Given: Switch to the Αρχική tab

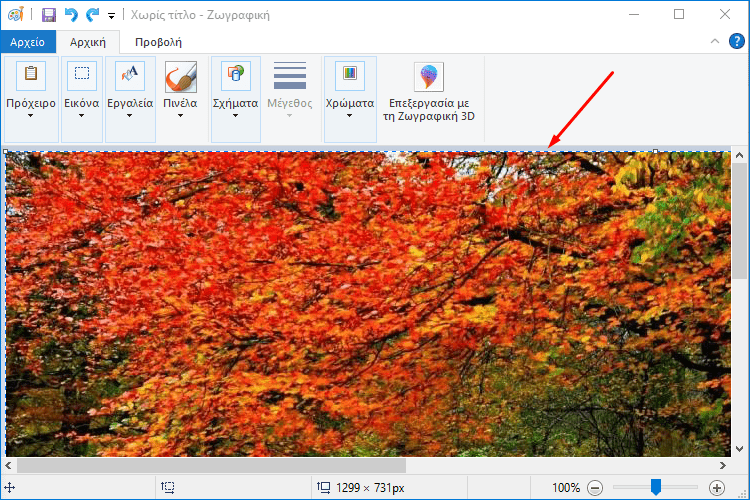Looking at the screenshot, I should point(88,42).
